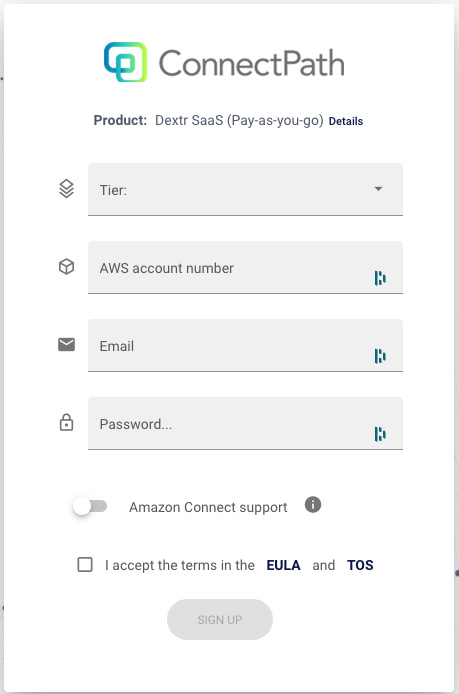Focus the Email input field
459x694 pixels.
(x=245, y=345)
